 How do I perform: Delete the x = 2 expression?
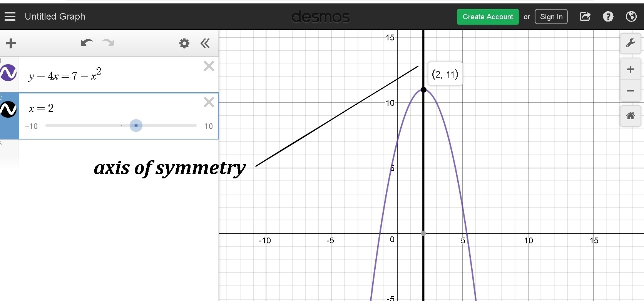[209, 102]
